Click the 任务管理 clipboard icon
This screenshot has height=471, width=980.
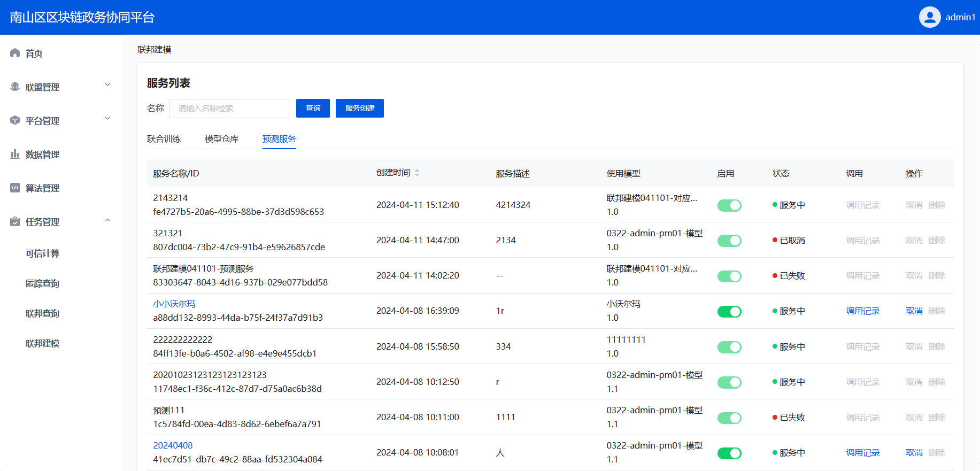(x=15, y=221)
